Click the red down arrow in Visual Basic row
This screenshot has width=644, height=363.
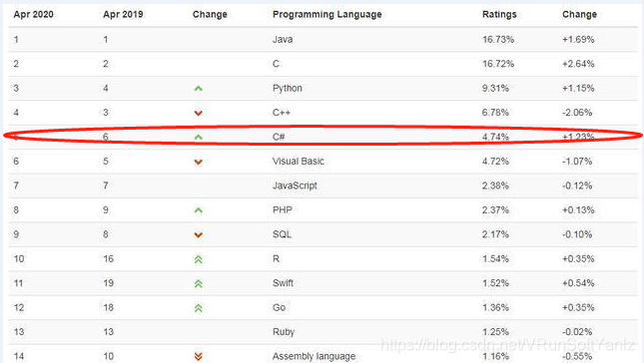[199, 162]
